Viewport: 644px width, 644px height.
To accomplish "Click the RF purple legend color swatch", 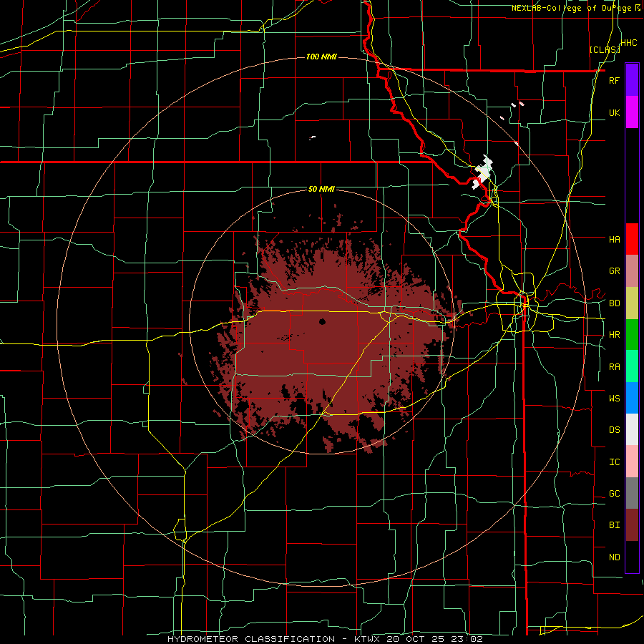I will tap(632, 80).
